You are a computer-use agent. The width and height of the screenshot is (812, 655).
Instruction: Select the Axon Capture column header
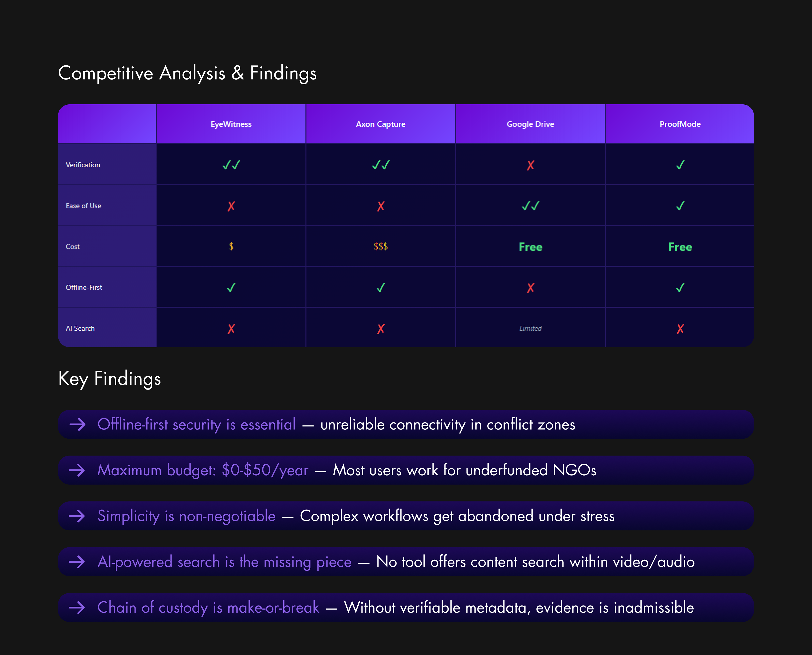click(x=380, y=124)
